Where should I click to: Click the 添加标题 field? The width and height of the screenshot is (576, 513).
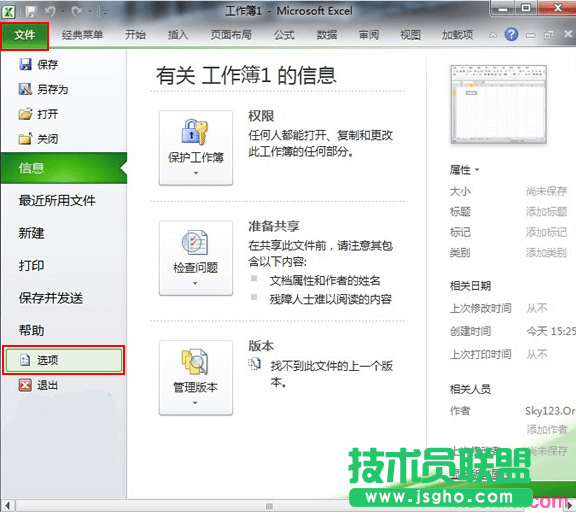coord(546,211)
